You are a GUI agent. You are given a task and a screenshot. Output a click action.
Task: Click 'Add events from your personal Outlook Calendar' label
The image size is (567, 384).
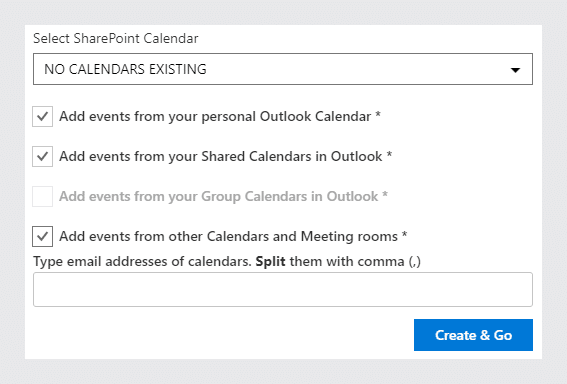[x=220, y=116]
